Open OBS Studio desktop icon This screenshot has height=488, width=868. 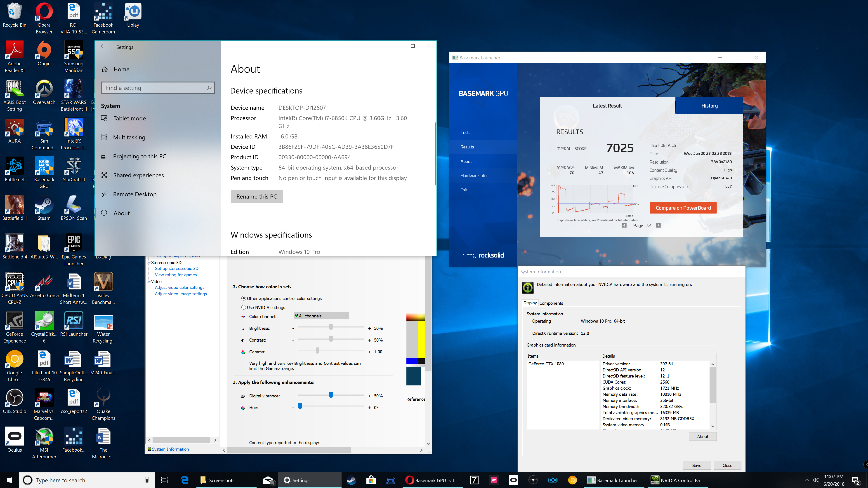(x=14, y=401)
